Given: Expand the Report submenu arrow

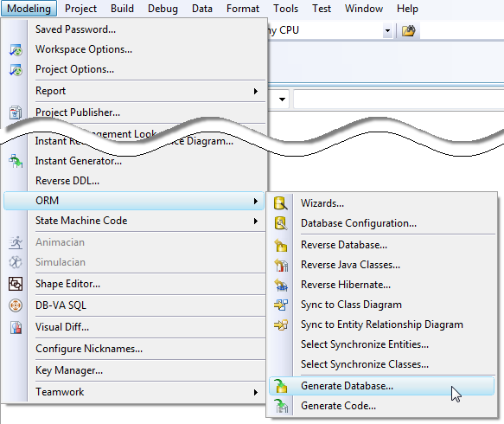Looking at the screenshot, I should 256,91.
